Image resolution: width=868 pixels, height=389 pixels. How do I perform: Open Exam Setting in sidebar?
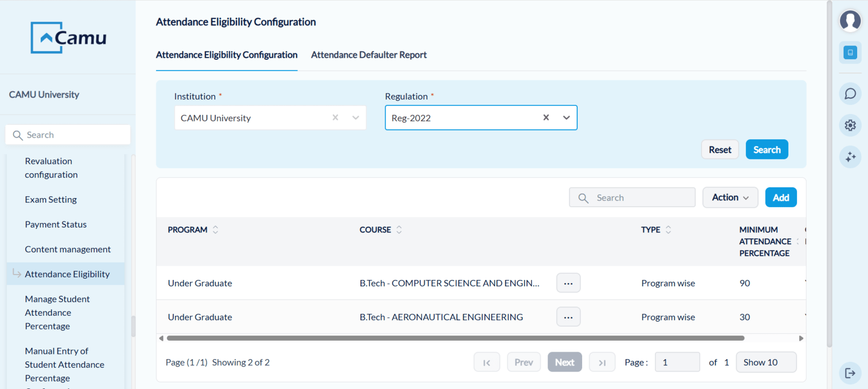click(x=51, y=200)
